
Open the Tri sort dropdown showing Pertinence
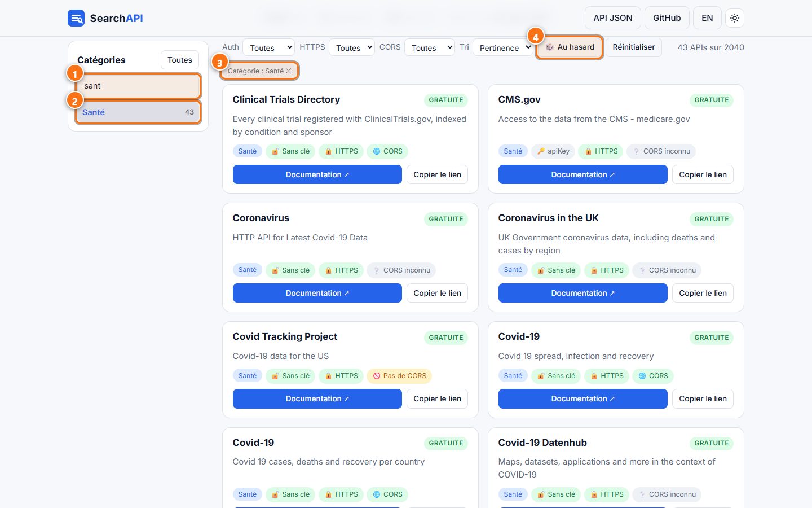click(x=503, y=47)
